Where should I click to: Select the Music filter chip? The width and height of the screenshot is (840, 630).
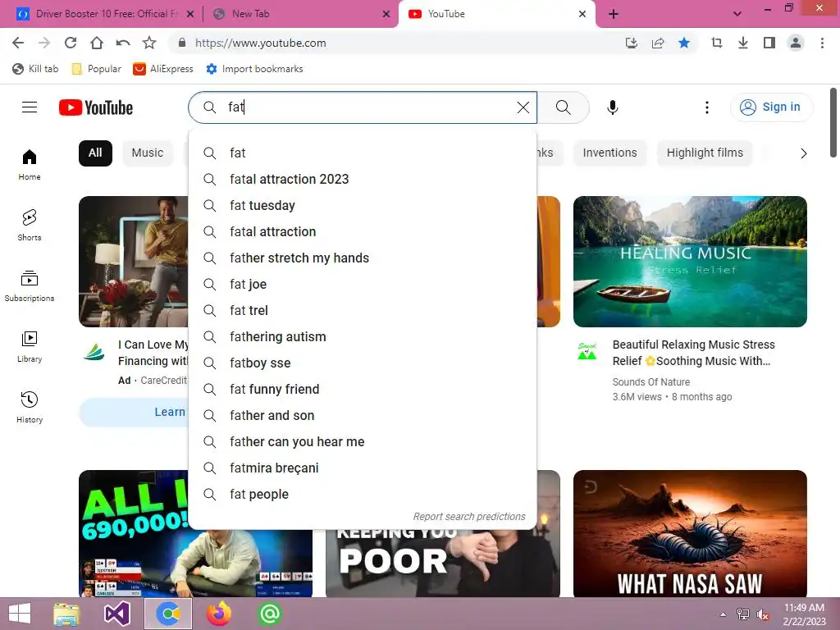[x=148, y=153]
